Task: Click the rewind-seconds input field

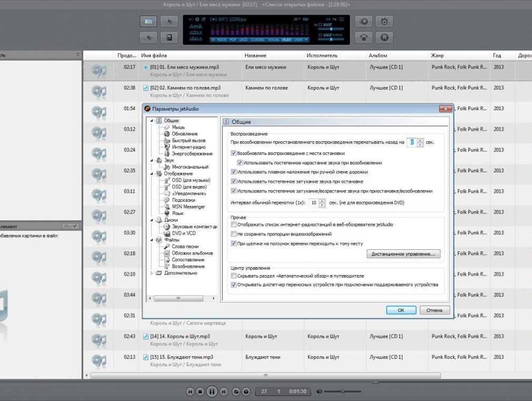Action: point(411,142)
